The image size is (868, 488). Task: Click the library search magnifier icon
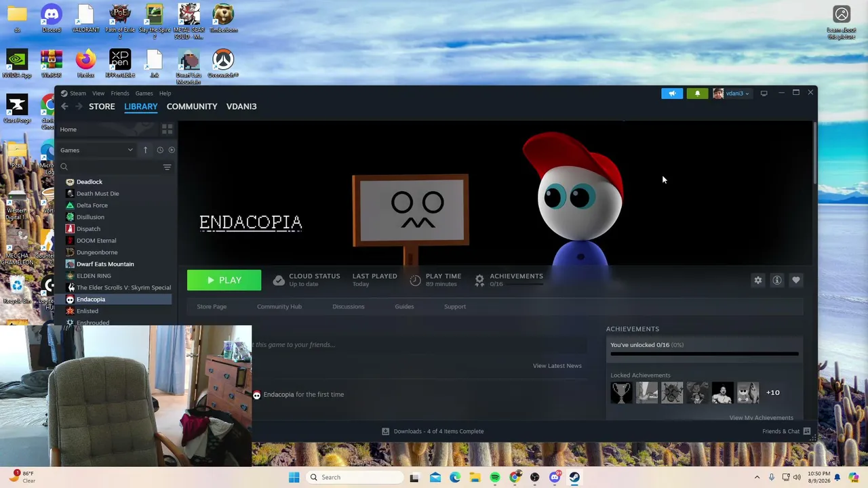point(64,167)
